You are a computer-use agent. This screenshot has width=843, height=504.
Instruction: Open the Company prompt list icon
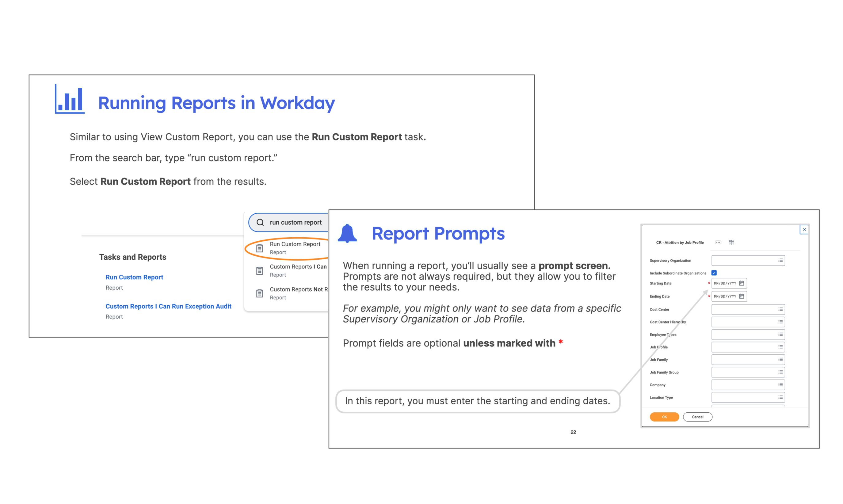pos(780,385)
